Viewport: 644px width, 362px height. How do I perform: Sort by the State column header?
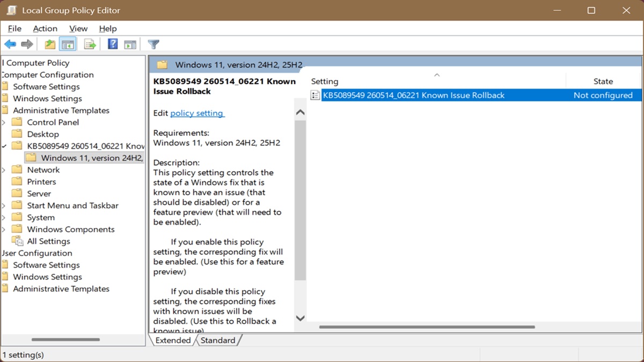[604, 81]
